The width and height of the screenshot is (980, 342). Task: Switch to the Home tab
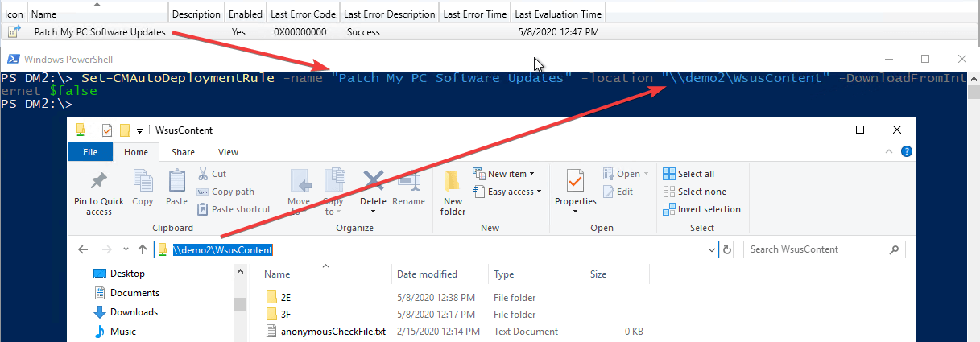coord(137,152)
